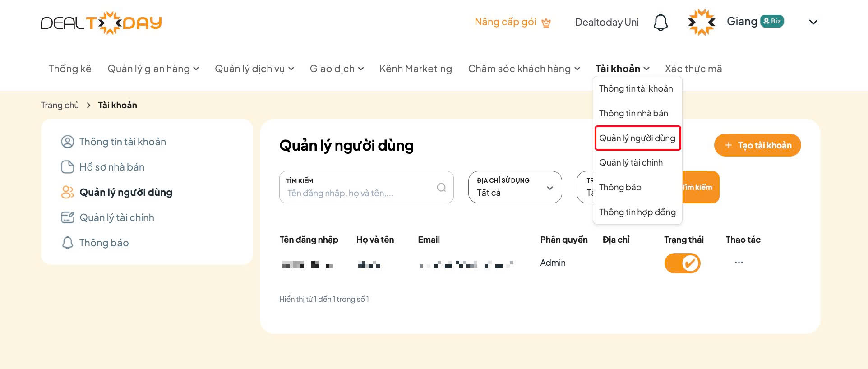Viewport: 868px width, 369px height.
Task: Select Thông tin nhà bán menu entry
Action: tap(633, 113)
